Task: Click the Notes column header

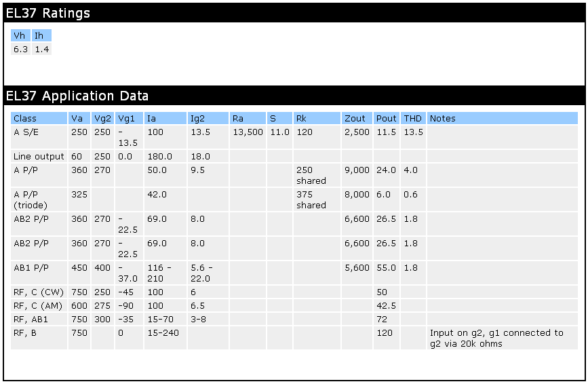Action: click(503, 119)
